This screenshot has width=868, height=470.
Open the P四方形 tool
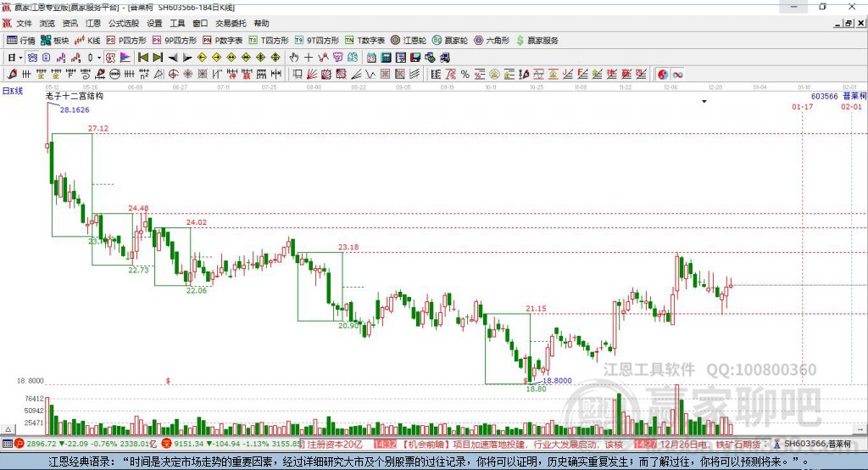[x=126, y=41]
